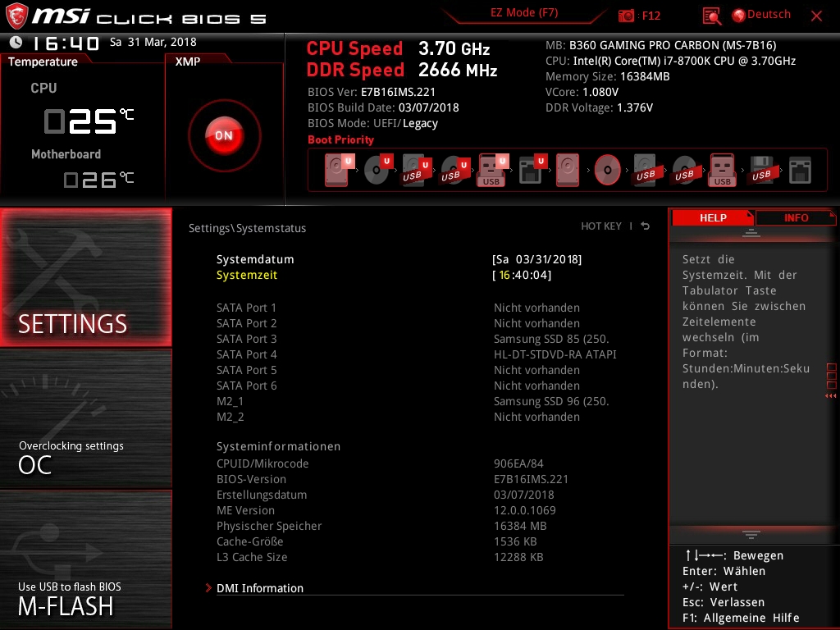Choose the legacy CD/DVD boot device icon
Viewport: 840px width, 630px height.
coord(608,170)
